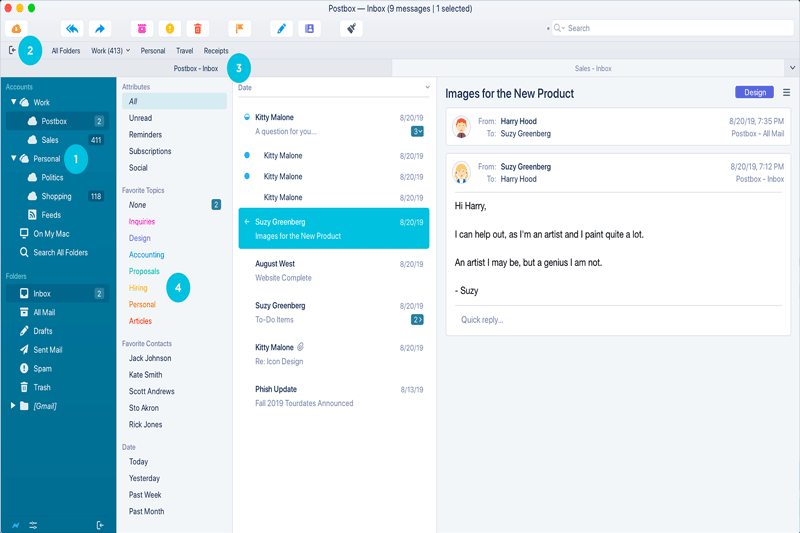Click the orange flag toolbar icon
Screen dimensions: 800x533
point(240,29)
